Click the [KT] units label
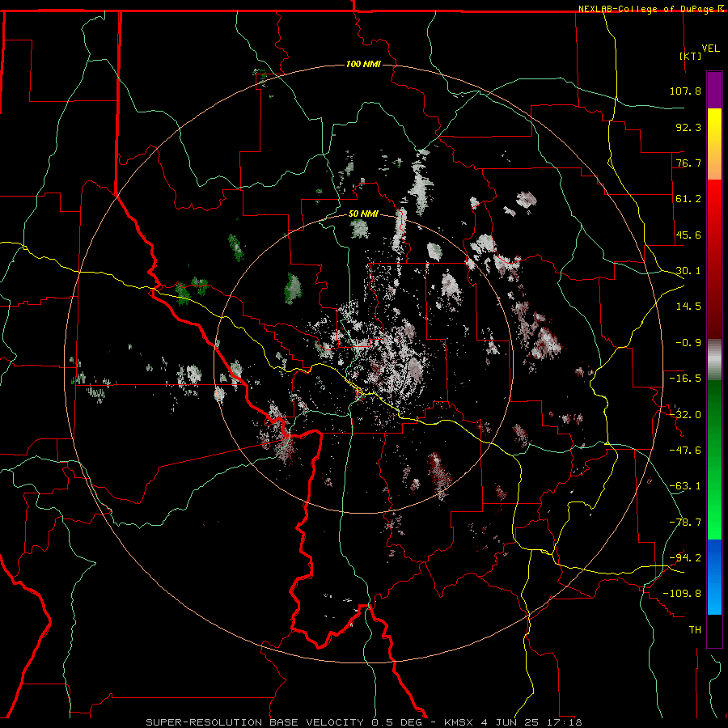 691,56
